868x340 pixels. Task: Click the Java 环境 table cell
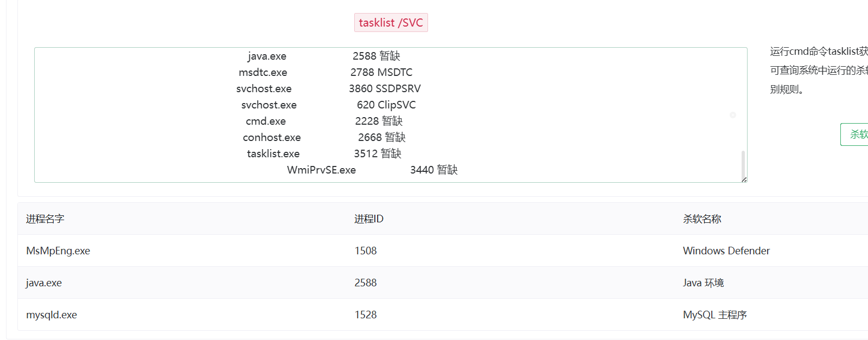tap(703, 283)
